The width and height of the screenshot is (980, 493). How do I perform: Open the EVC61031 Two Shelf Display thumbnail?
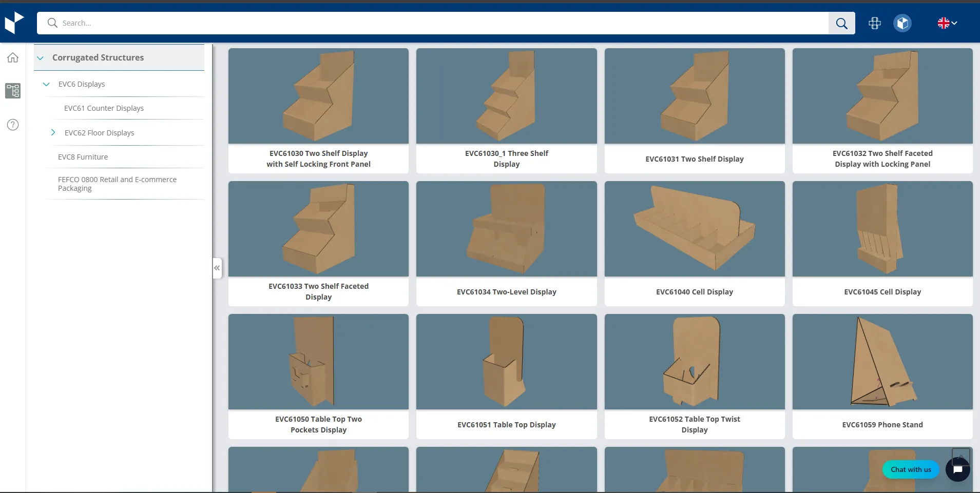click(x=695, y=96)
